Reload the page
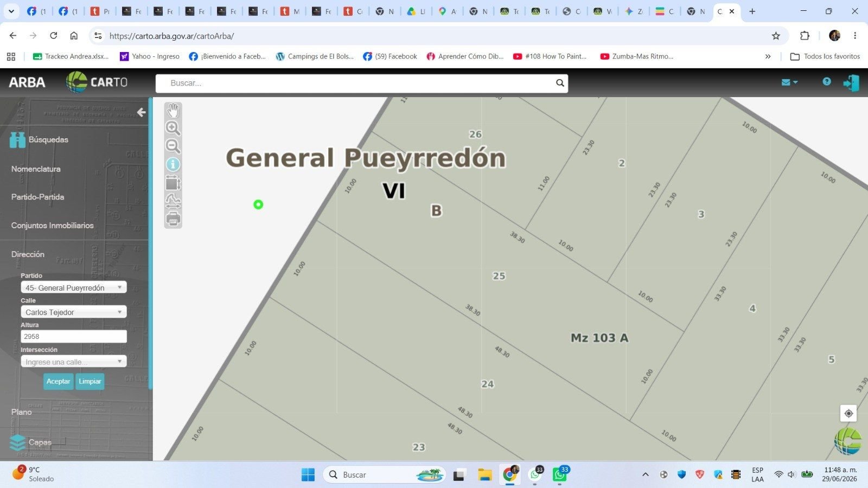Screen dimensions: 868x488 [53, 36]
